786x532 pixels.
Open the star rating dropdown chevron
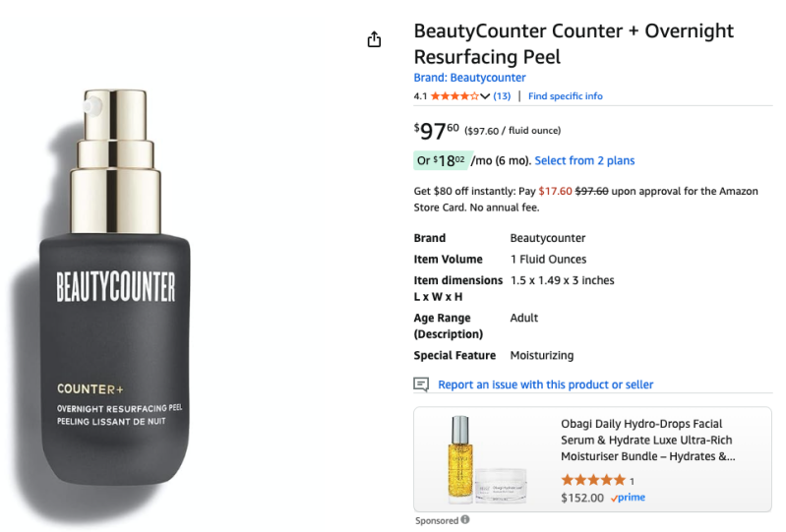(x=485, y=96)
